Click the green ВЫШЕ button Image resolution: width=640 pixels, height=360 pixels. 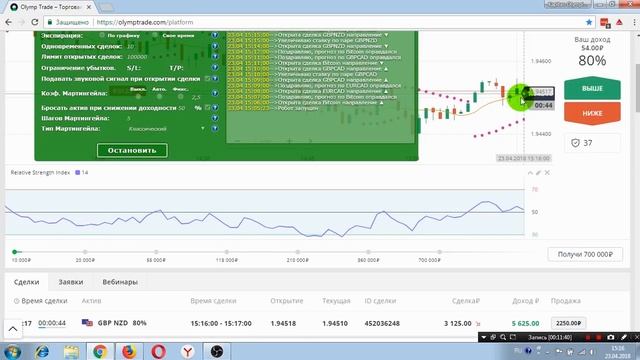592,89
